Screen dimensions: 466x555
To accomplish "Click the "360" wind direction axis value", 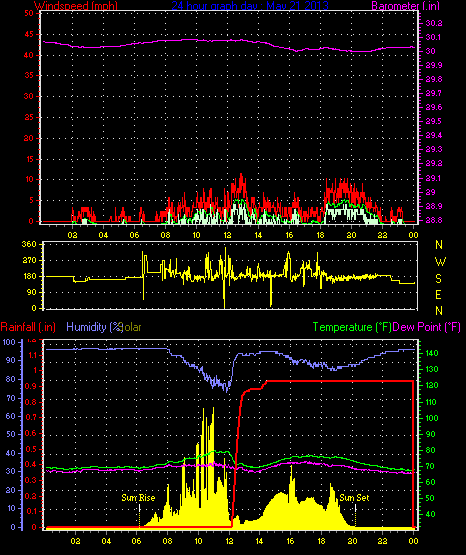I will click(29, 244).
